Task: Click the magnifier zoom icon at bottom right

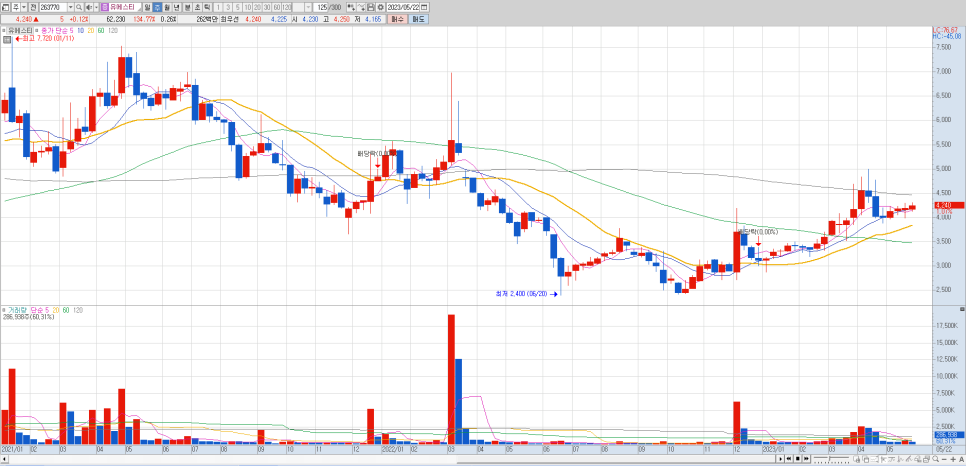Action: click(936, 459)
